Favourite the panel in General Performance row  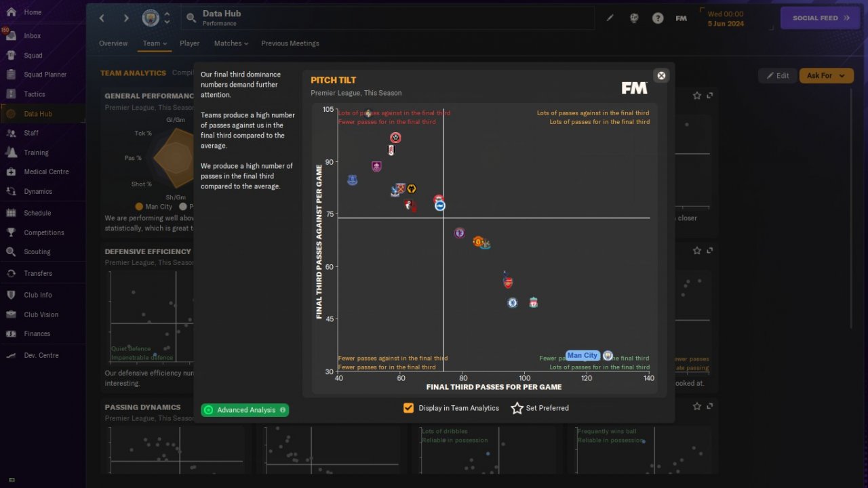point(697,96)
